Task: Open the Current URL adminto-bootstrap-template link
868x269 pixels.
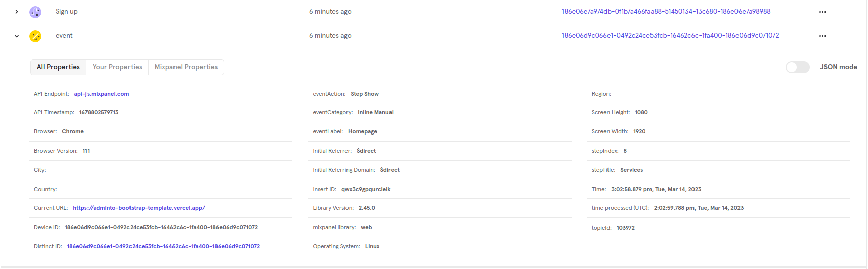Action: tap(139, 208)
